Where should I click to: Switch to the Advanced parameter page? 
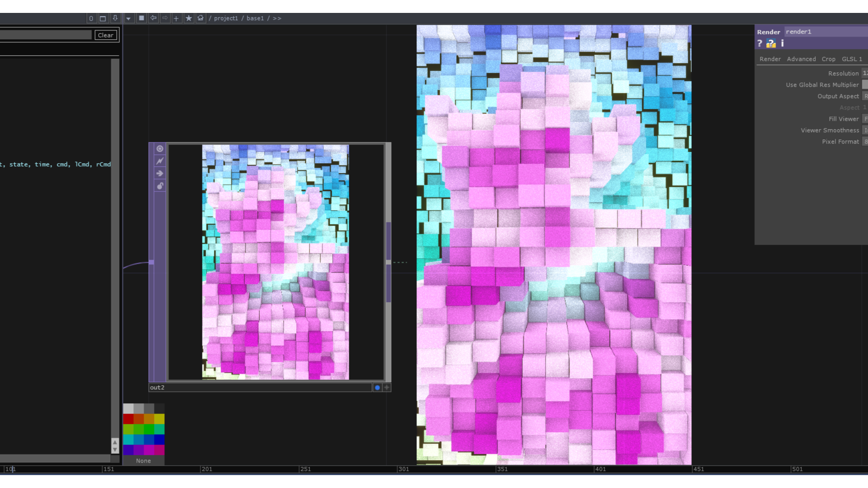tap(801, 59)
